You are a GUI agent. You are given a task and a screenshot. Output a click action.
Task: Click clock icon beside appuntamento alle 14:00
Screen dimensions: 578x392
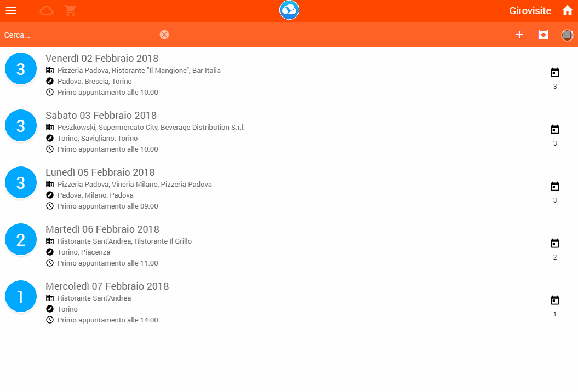(x=50, y=320)
